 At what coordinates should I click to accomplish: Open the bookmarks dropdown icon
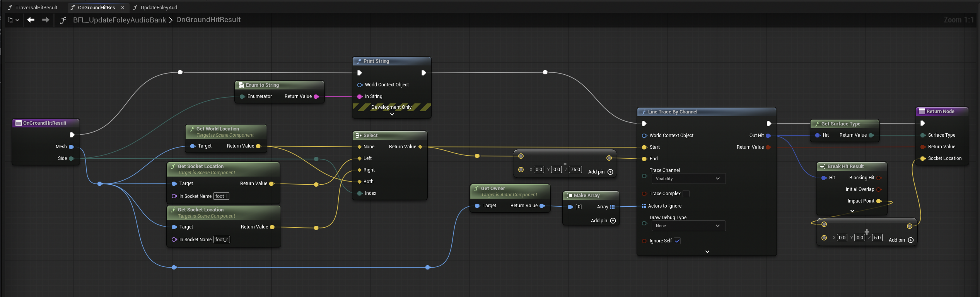pos(14,20)
